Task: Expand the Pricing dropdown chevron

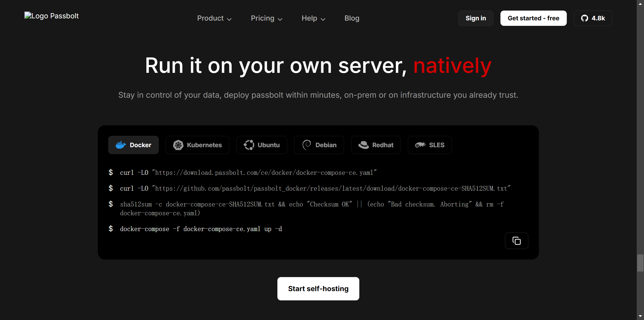Action: click(x=280, y=19)
